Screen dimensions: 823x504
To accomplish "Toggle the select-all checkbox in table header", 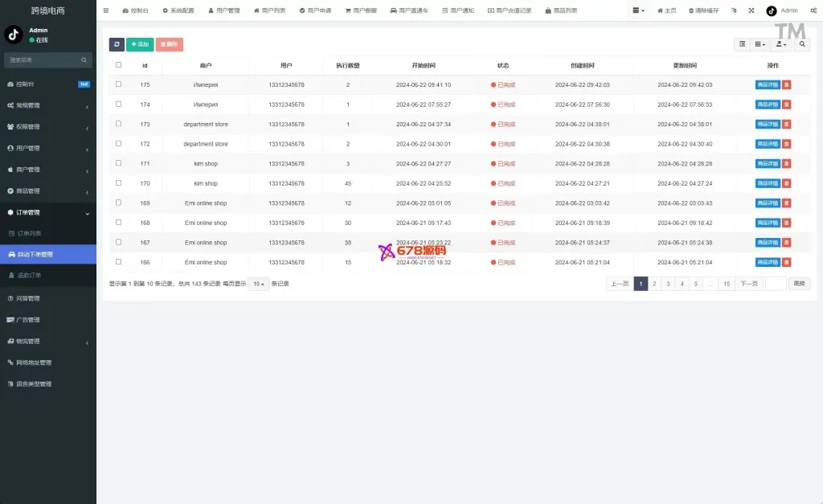I will tap(119, 65).
